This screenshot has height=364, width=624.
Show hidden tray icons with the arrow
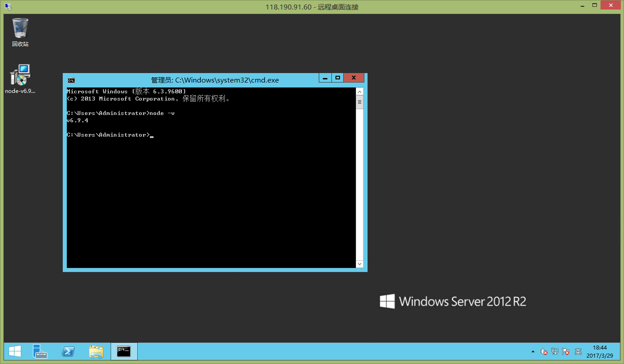point(533,352)
